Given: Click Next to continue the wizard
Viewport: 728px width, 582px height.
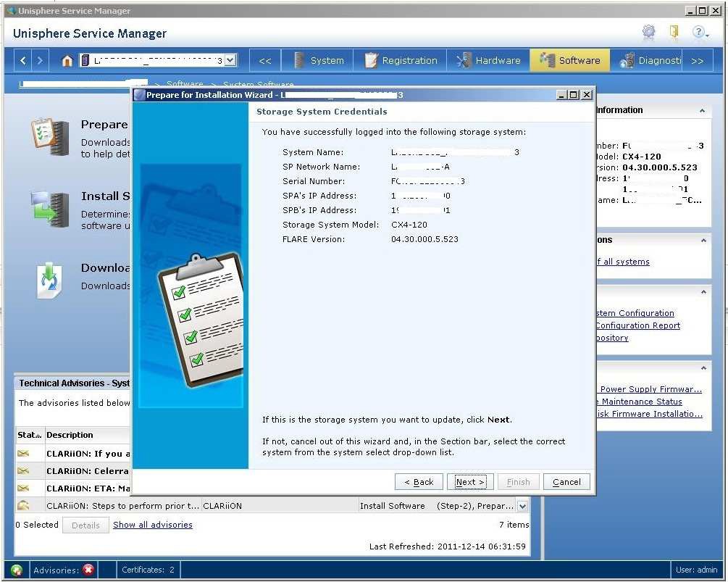Looking at the screenshot, I should 470,482.
